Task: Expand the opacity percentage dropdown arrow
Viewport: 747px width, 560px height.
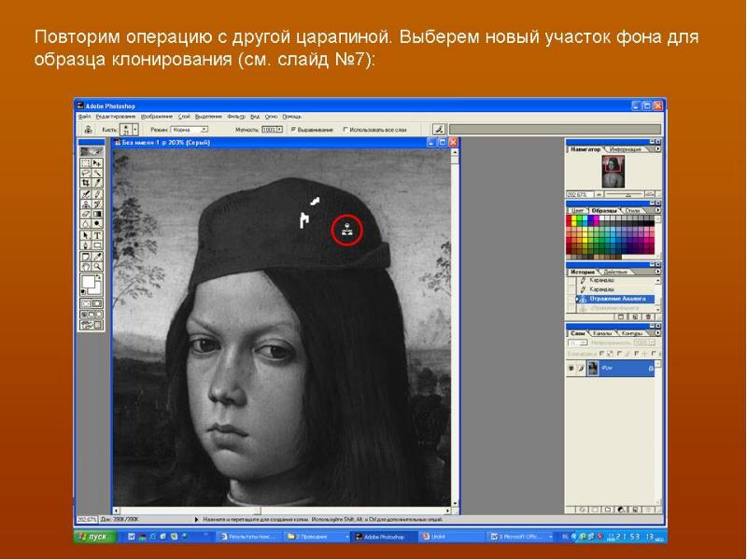Action: pyautogui.click(x=278, y=130)
